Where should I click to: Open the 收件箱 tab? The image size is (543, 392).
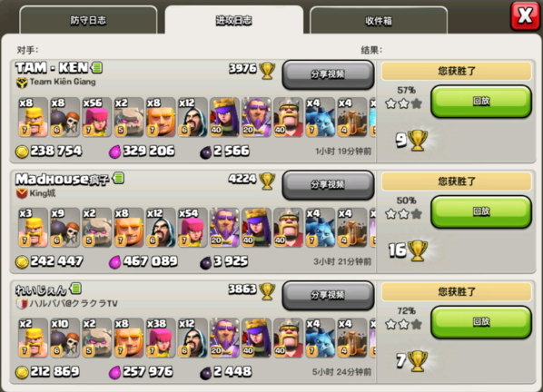379,21
